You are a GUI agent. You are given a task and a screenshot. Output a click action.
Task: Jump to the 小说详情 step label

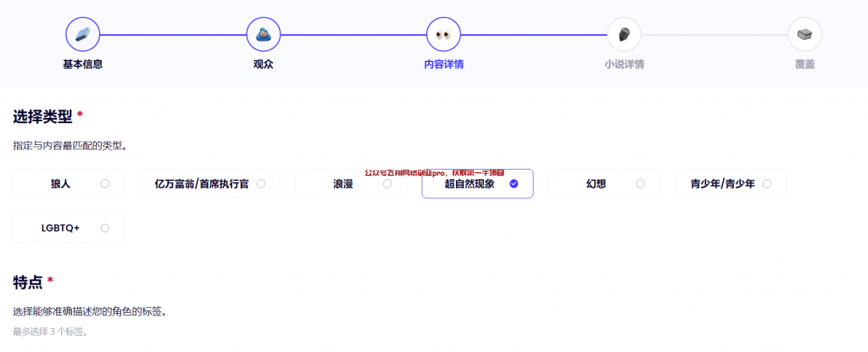pyautogui.click(x=624, y=64)
